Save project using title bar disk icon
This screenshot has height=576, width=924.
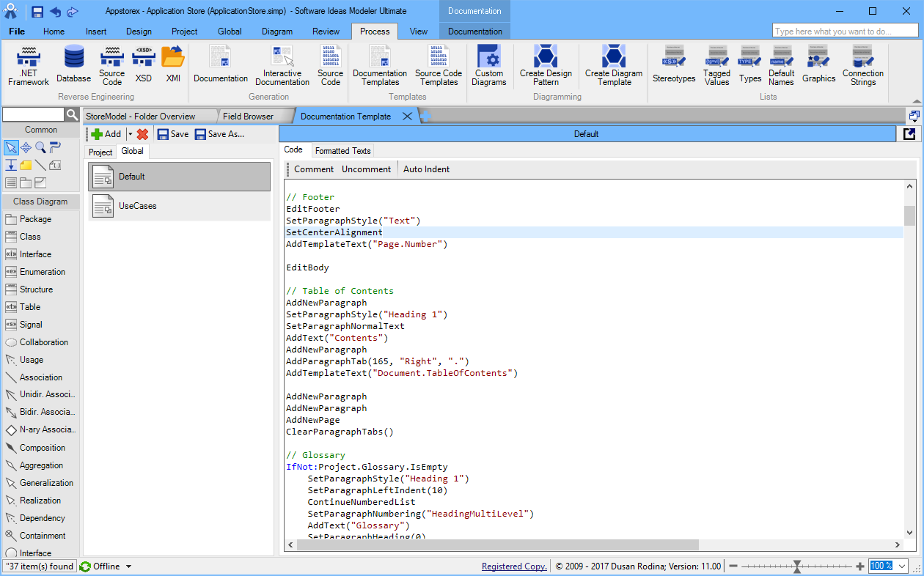point(37,12)
